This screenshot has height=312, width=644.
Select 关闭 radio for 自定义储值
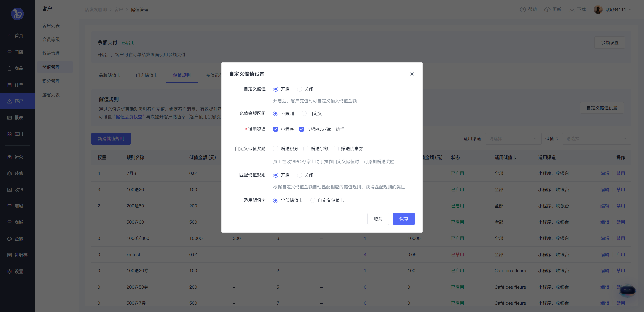(x=299, y=89)
